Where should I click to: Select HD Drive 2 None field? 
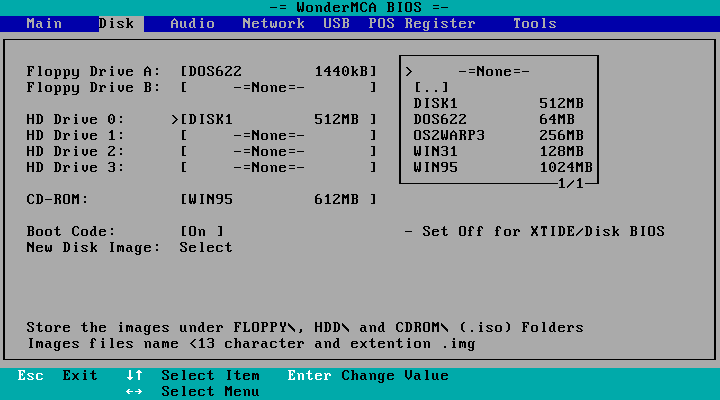coord(278,152)
